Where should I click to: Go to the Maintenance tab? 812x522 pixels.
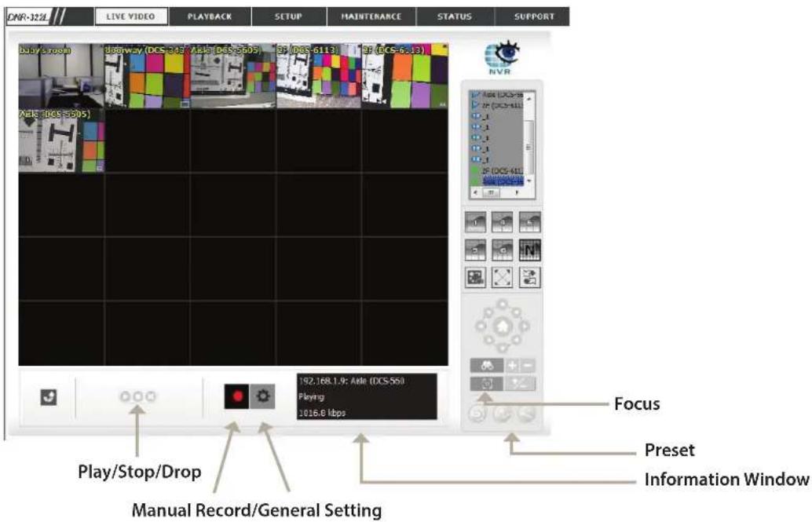pos(371,16)
